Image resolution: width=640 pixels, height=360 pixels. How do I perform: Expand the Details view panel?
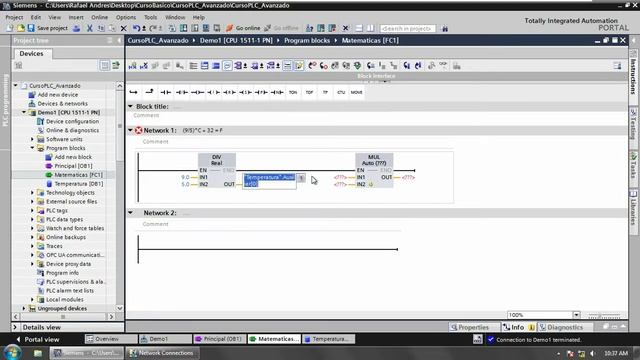[15, 327]
